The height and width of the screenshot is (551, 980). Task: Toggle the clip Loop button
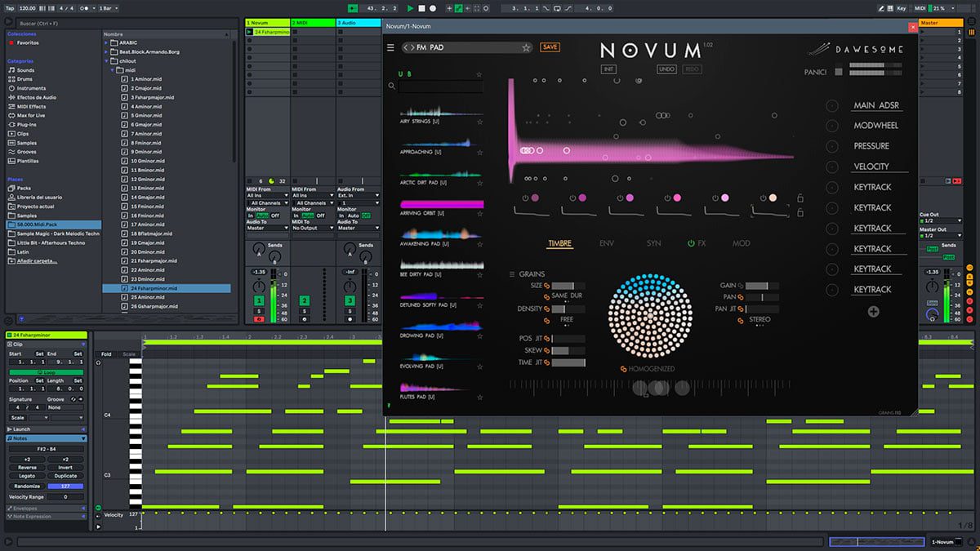point(47,372)
